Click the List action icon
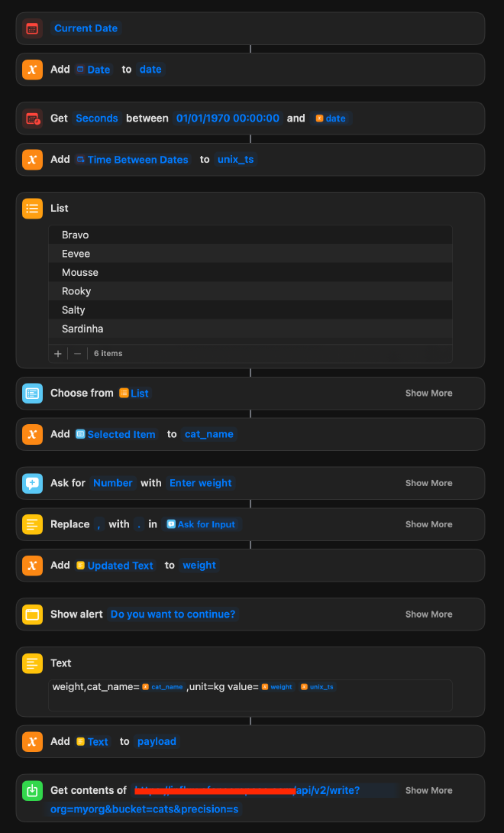The width and height of the screenshot is (504, 833). tap(32, 208)
